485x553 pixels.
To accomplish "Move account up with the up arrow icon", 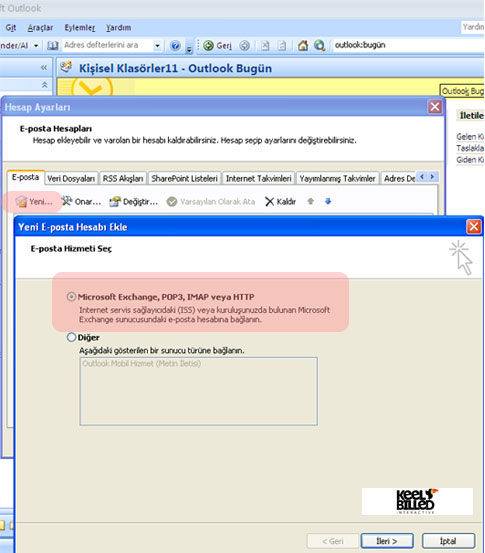I will click(310, 201).
